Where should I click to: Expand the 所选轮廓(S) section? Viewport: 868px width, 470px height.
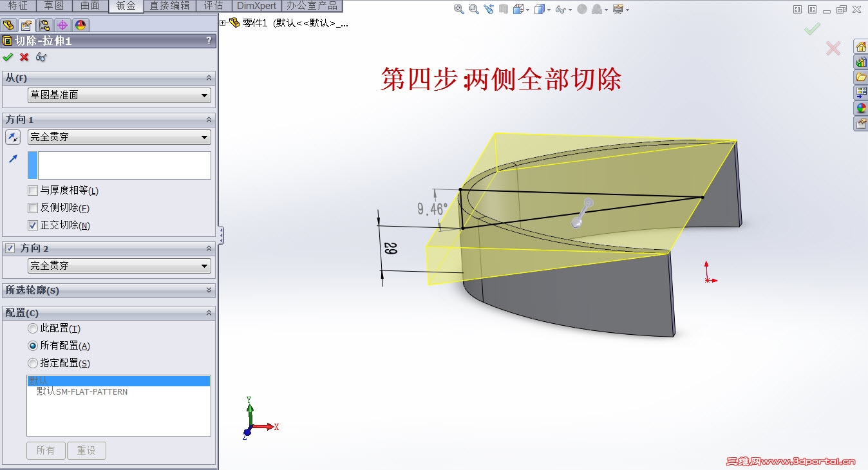point(209,290)
